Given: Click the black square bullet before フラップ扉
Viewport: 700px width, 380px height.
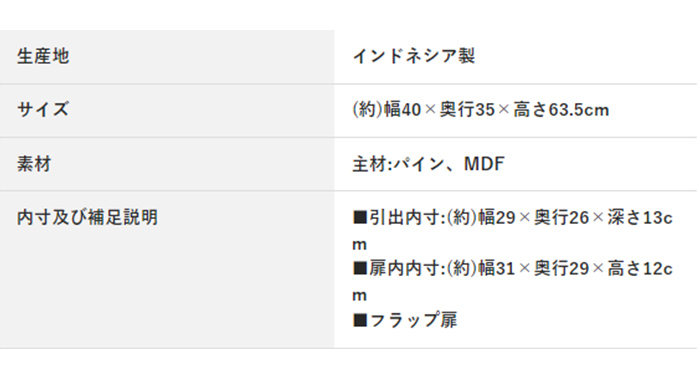Looking at the screenshot, I should (360, 320).
